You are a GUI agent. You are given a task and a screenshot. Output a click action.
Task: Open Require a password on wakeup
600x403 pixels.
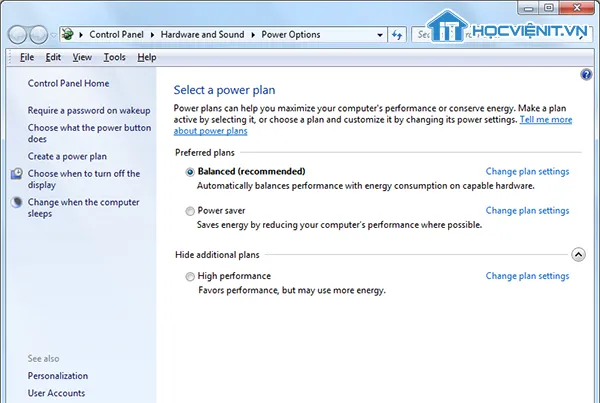[x=89, y=110]
